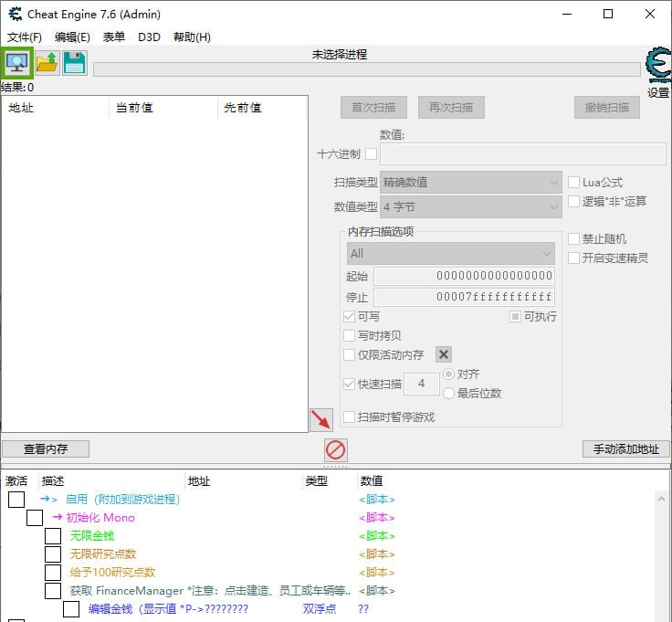Open the process list computer icon

16,63
